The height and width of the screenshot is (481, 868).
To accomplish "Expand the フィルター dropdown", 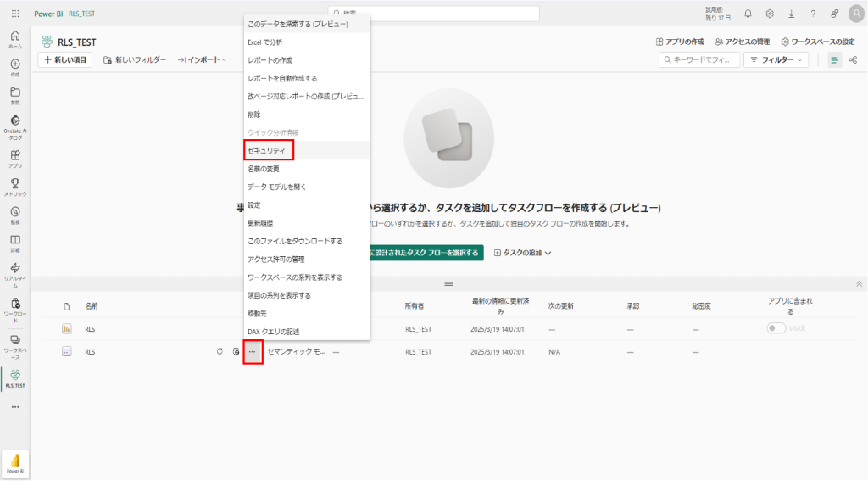I will [776, 59].
